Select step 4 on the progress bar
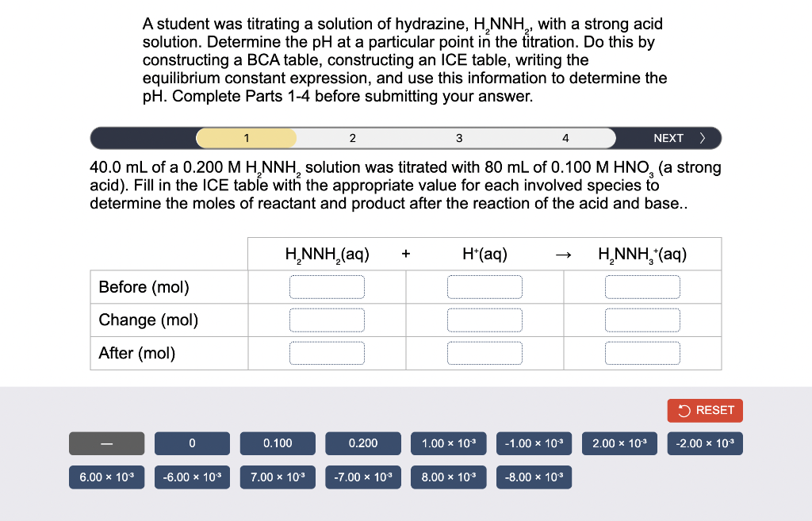The height and width of the screenshot is (521, 812). point(565,137)
